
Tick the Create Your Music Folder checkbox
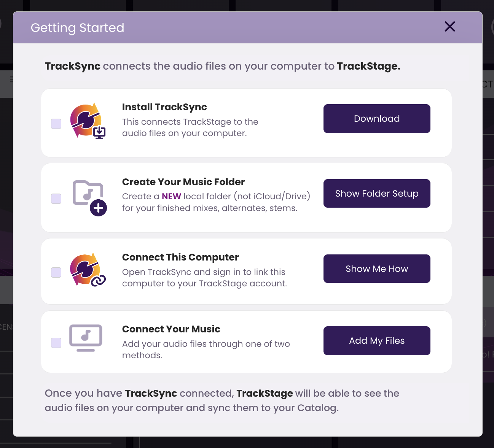56,199
